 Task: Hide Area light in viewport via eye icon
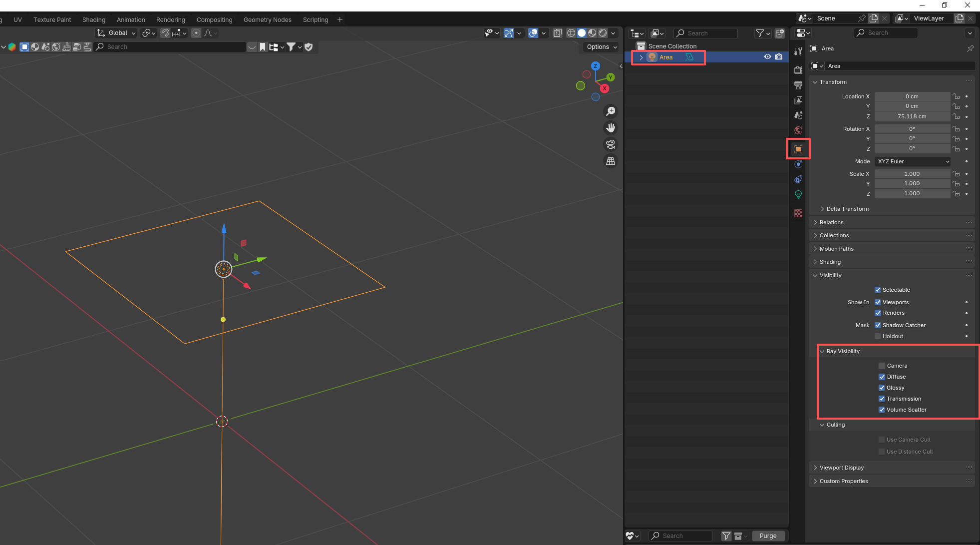[x=768, y=57]
